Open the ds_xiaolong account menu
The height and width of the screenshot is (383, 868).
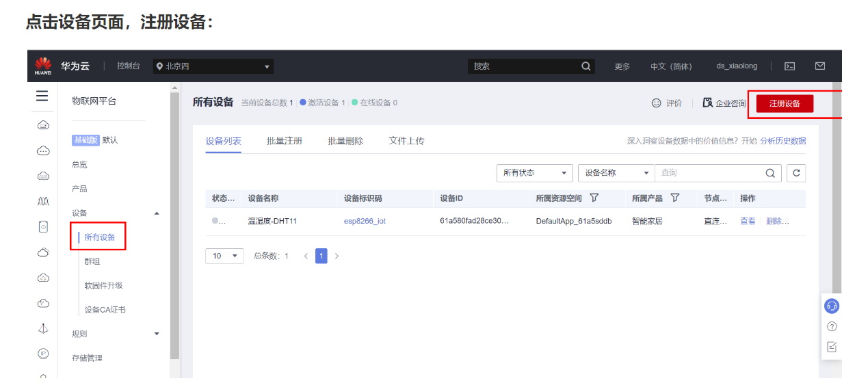coord(737,66)
